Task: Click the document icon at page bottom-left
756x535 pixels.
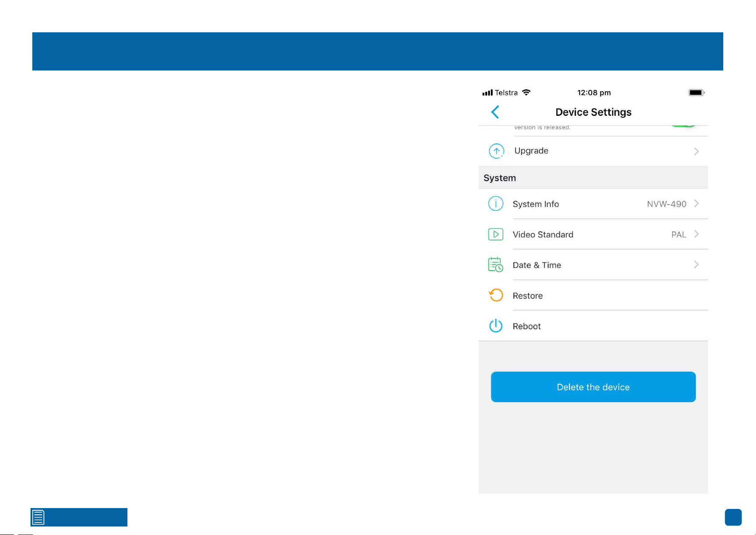Action: 39,517
